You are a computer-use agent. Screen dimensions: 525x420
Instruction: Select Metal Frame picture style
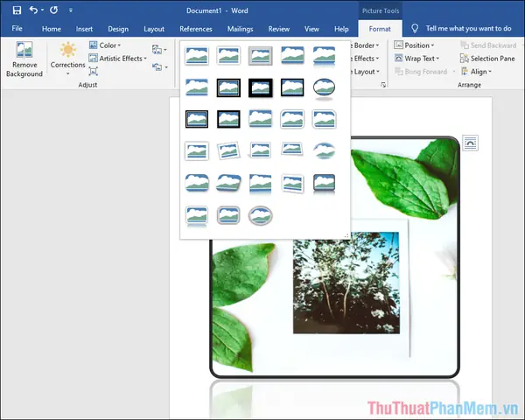coord(261,55)
